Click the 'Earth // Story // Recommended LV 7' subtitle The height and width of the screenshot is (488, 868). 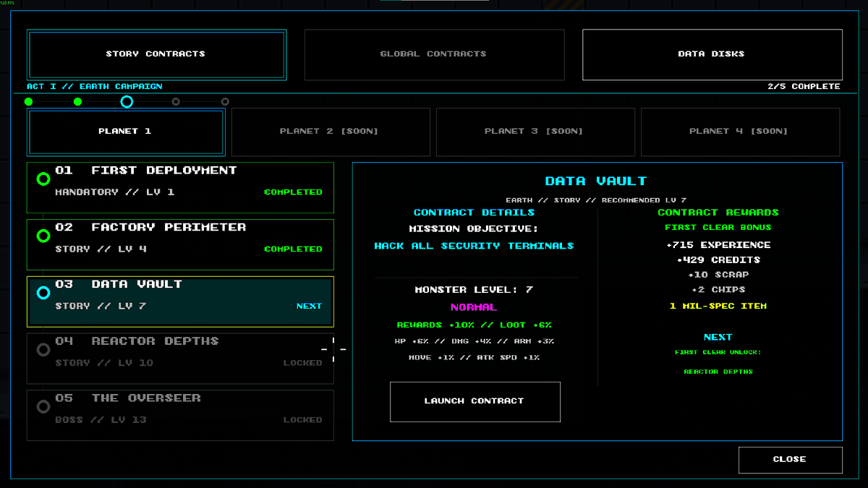[x=596, y=200]
